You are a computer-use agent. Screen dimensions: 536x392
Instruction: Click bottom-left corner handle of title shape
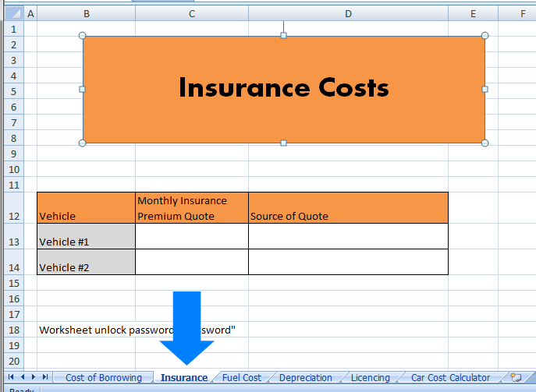point(82,143)
